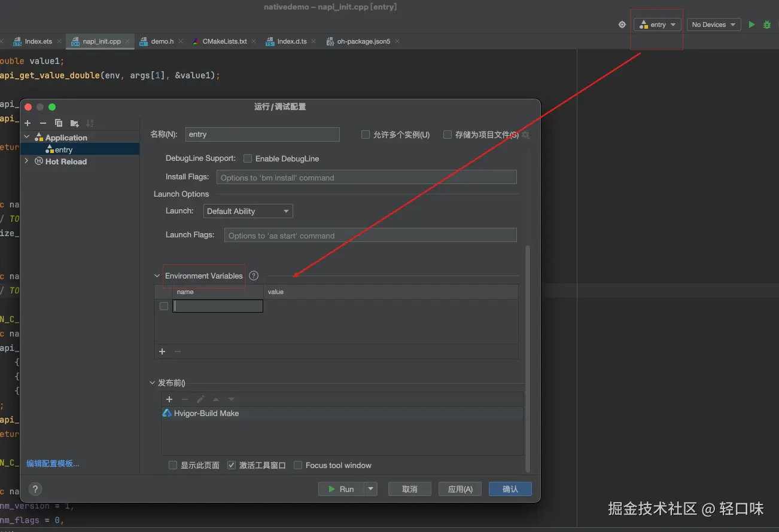Viewport: 779px width, 532px height.
Task: Collapse the before-launch 发布前 section
Action: click(x=152, y=383)
